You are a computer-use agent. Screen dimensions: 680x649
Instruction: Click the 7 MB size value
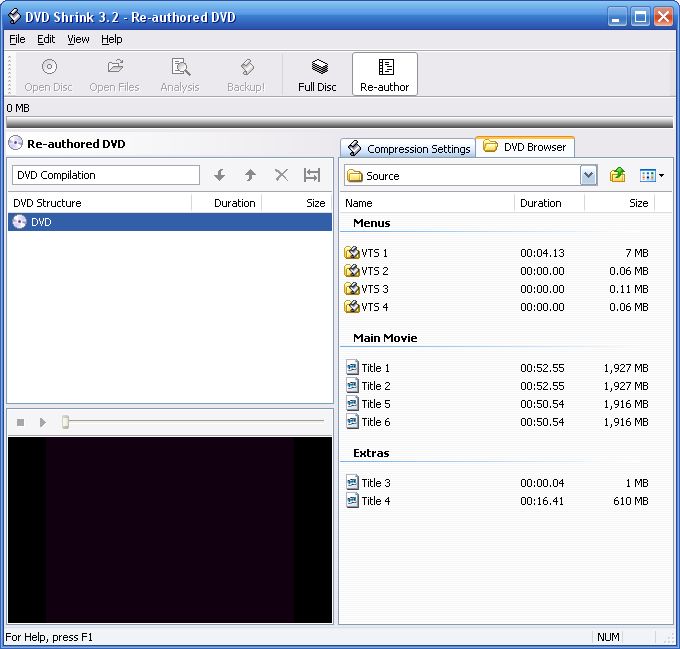[637, 253]
